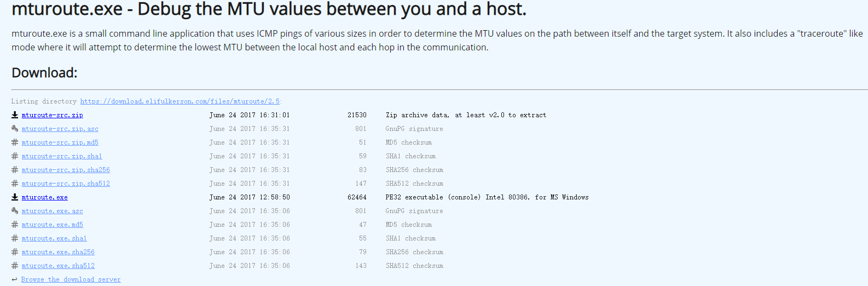Open mturoute-src.zip.sha1 checksum link
This screenshot has height=286, width=868.
point(62,156)
